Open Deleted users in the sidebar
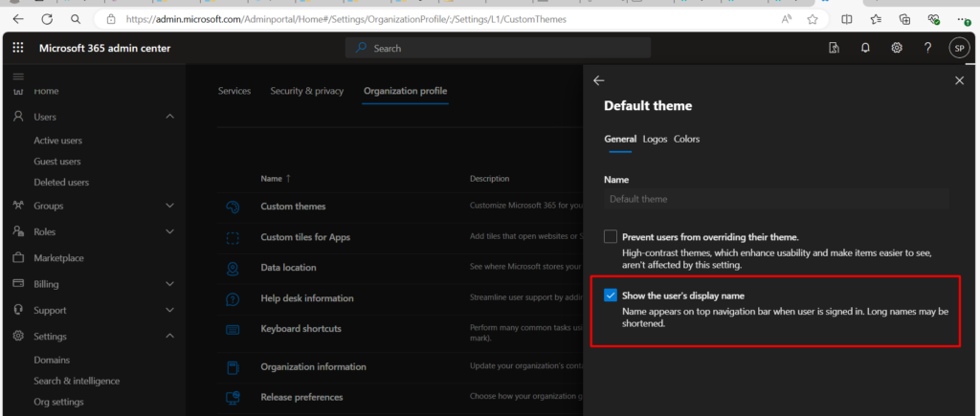 pos(61,183)
